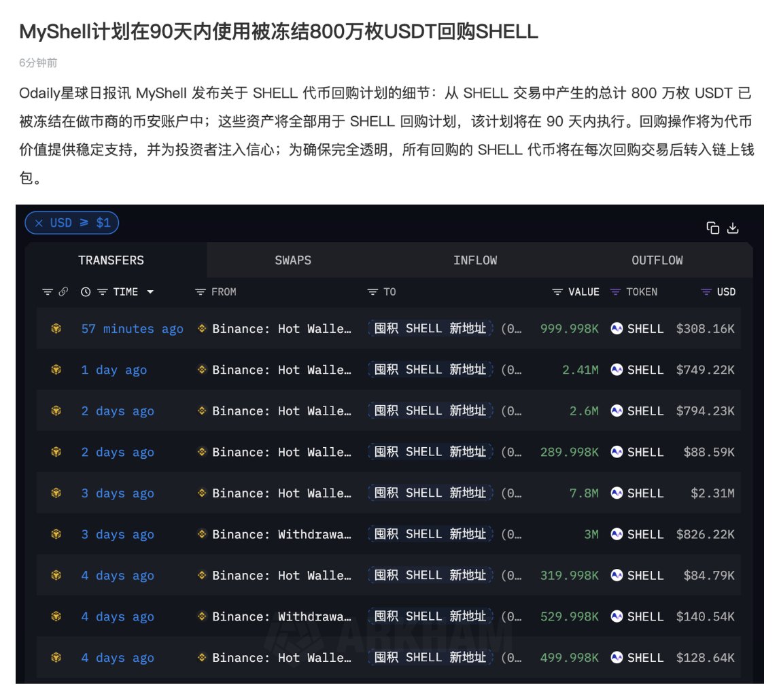Screen dimensions: 779x700
Task: Click chain icon of the $2.31M row
Action: [56, 493]
